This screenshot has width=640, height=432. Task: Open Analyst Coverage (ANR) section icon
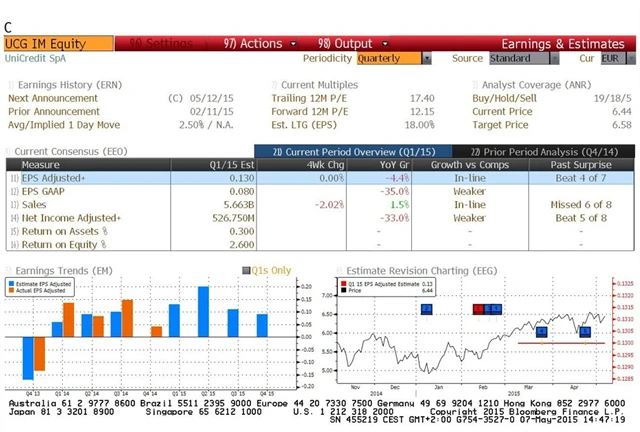pos(475,85)
